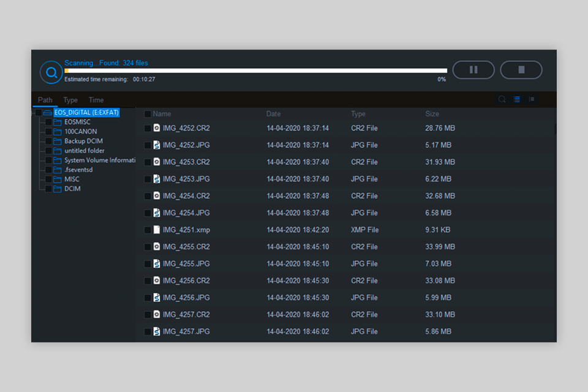Image resolution: width=588 pixels, height=392 pixels.
Task: Select file name IMG_4256.CR2
Action: click(186, 281)
